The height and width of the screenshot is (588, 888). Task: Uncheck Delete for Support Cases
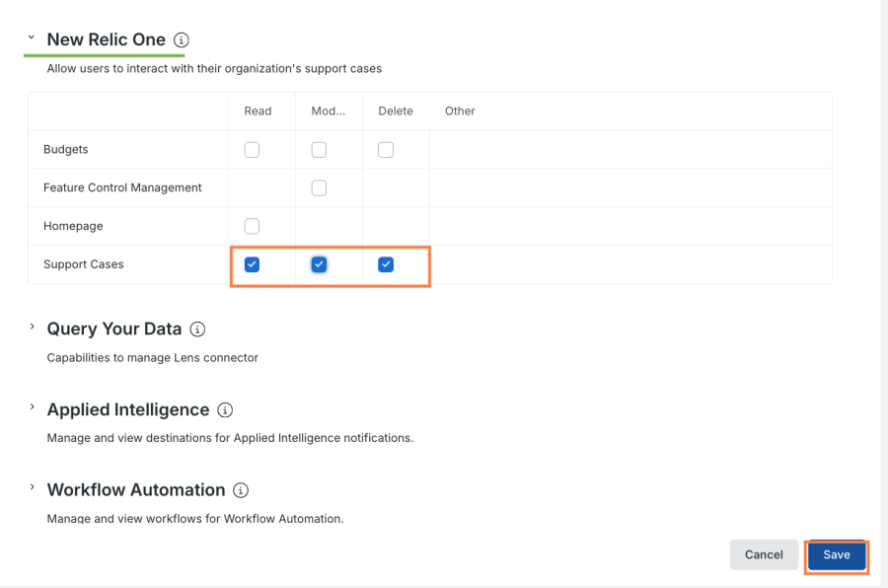click(x=386, y=264)
